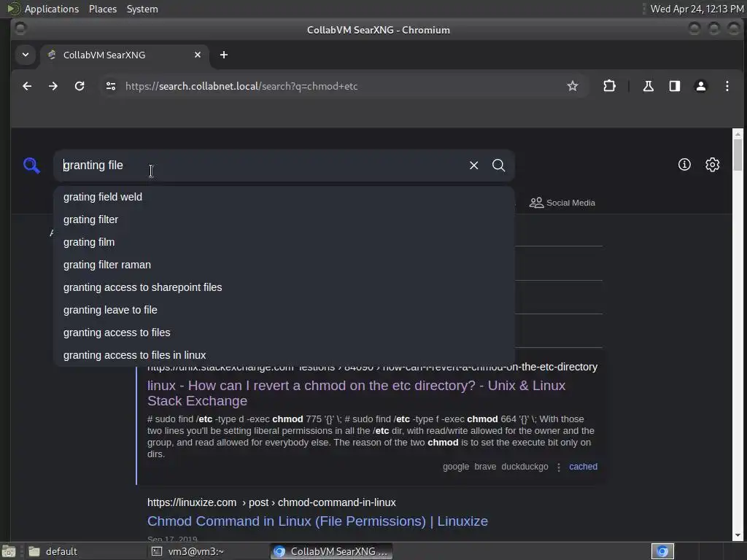Click the Social Media people icon
Screen dimensions: 747x560
coord(536,203)
